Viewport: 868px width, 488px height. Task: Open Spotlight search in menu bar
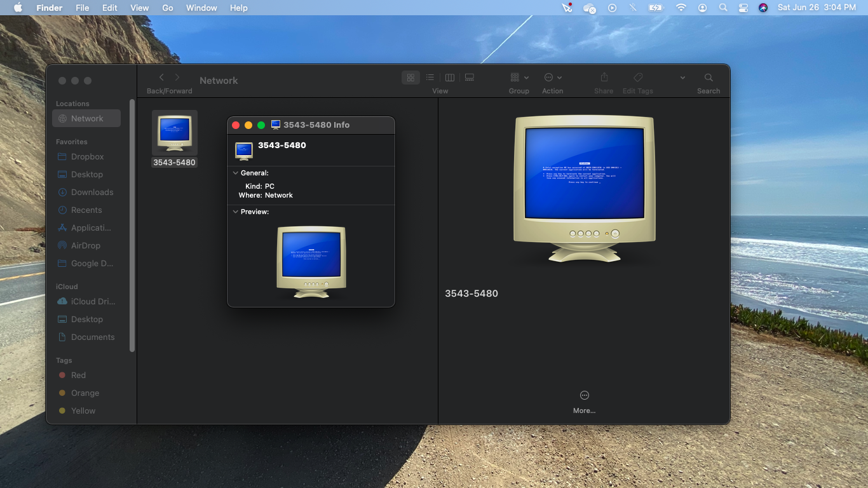(x=723, y=8)
